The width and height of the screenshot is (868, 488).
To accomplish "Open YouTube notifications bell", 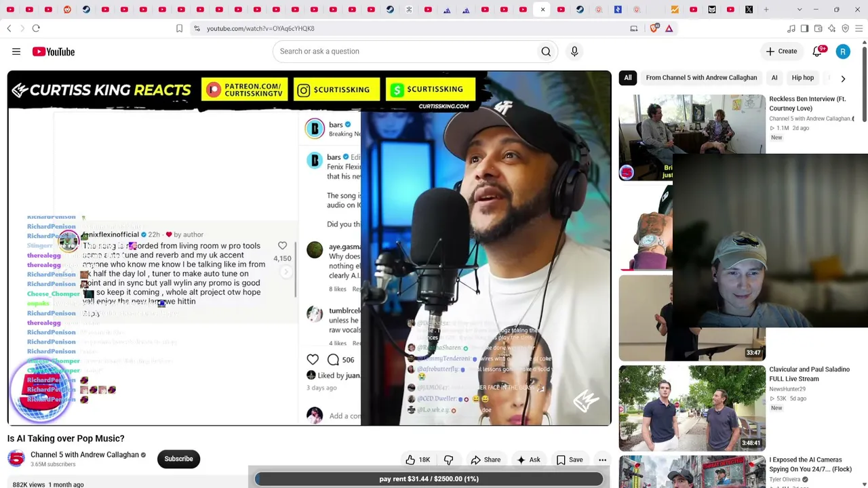I will (818, 52).
